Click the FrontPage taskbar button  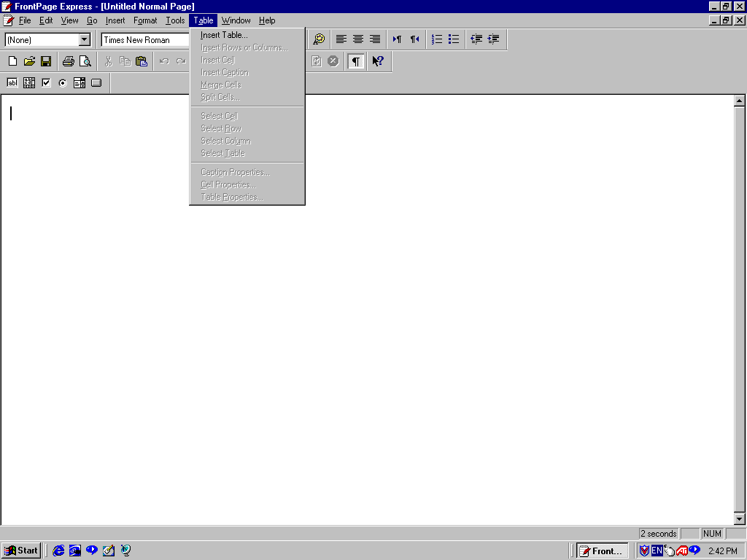tap(603, 551)
